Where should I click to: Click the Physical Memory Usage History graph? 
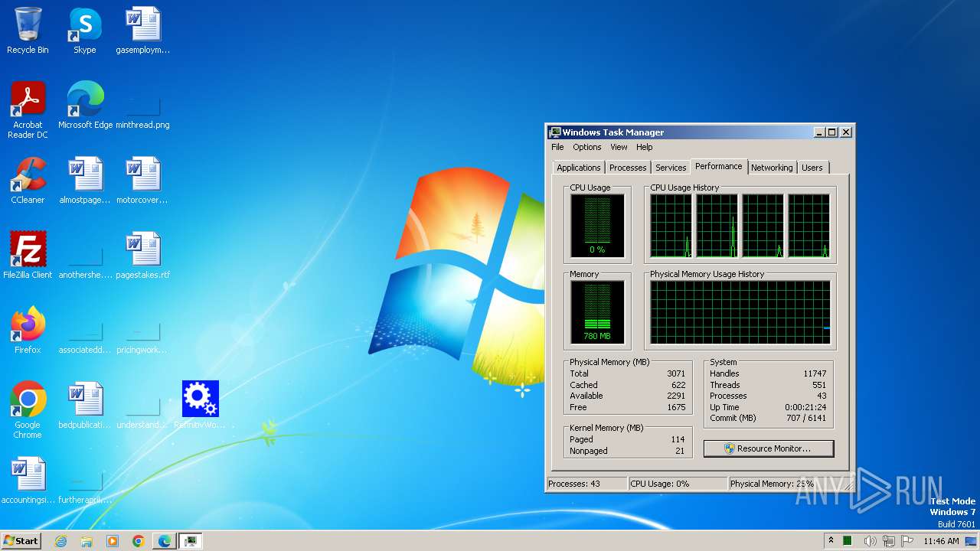pyautogui.click(x=740, y=312)
